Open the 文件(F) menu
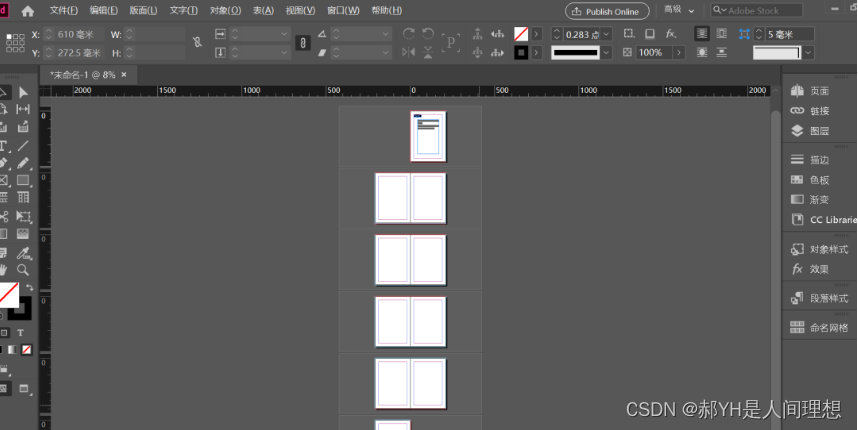Screen dimensions: 858x430 (x=63, y=10)
